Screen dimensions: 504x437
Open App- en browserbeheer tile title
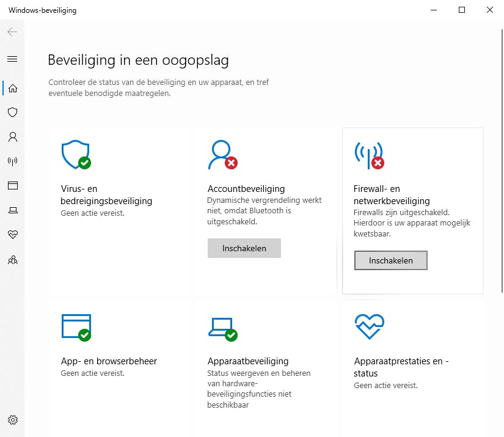[109, 361]
